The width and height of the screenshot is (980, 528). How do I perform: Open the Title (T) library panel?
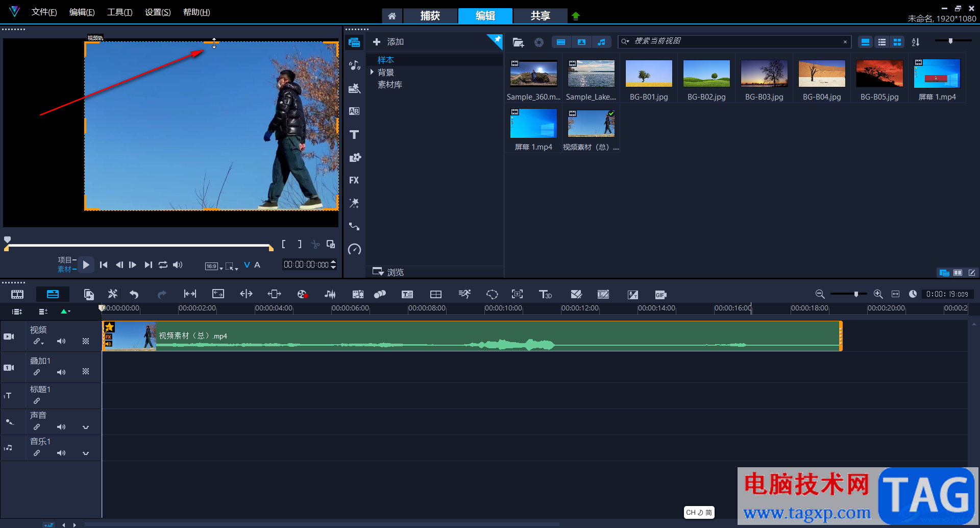[x=354, y=135]
